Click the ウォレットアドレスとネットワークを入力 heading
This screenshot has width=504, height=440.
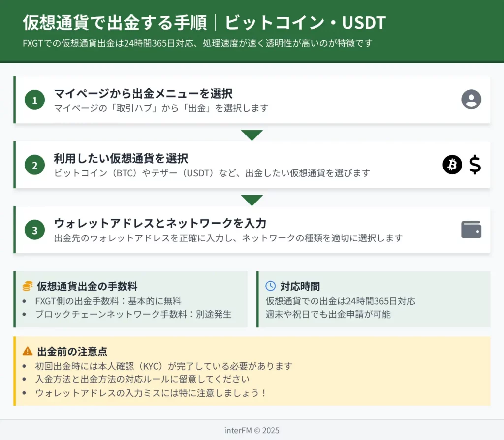160,223
